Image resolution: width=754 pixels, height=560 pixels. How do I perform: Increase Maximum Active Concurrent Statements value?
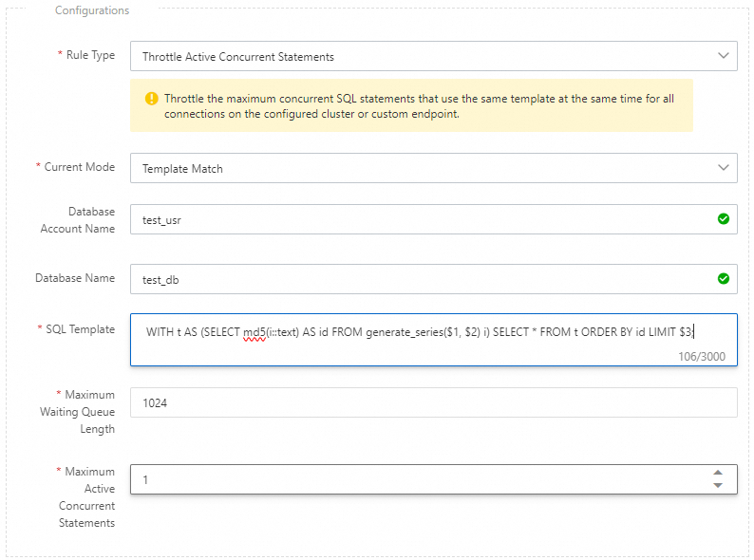click(718, 473)
